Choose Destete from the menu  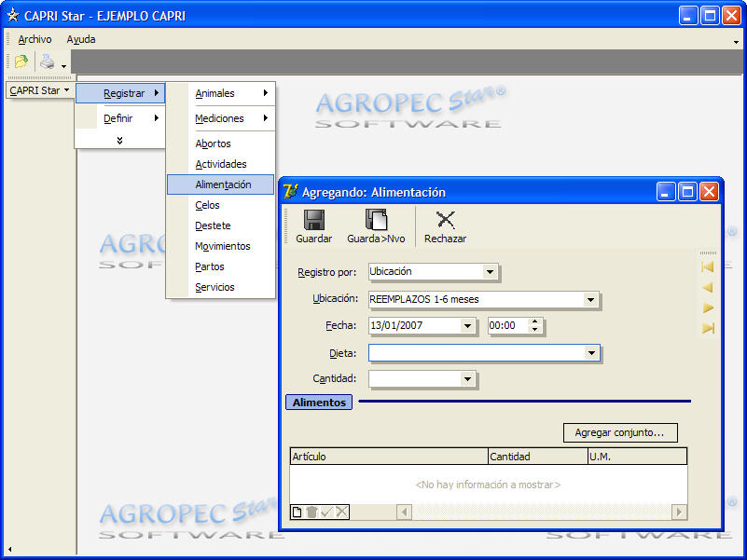(x=221, y=225)
